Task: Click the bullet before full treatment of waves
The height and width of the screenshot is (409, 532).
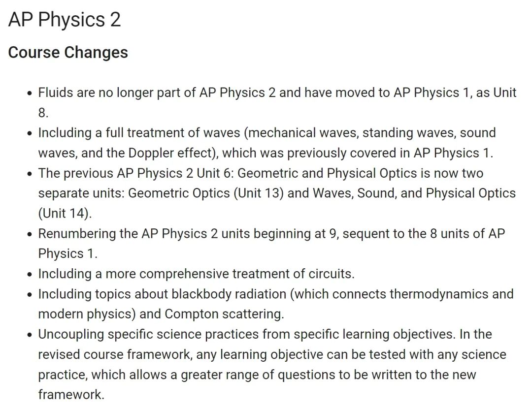Action: (30, 133)
